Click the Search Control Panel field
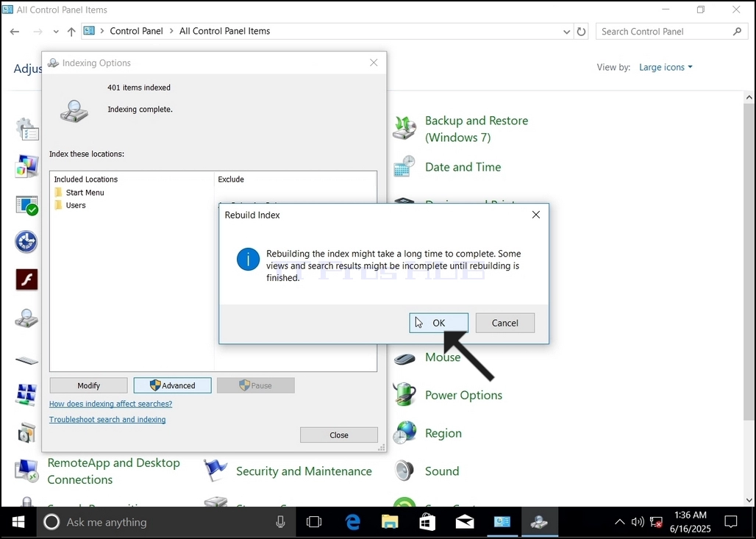The height and width of the screenshot is (539, 756). click(671, 32)
